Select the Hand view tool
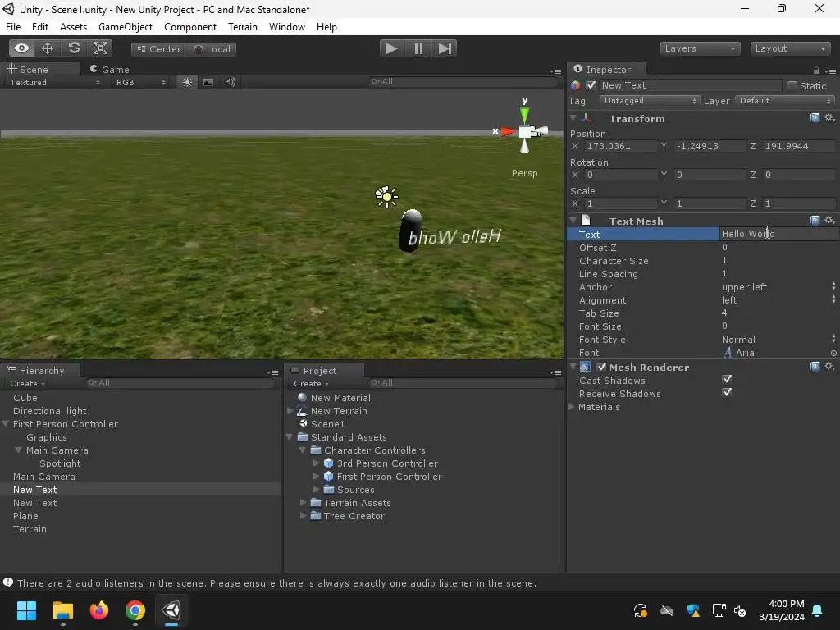 pyautogui.click(x=21, y=48)
